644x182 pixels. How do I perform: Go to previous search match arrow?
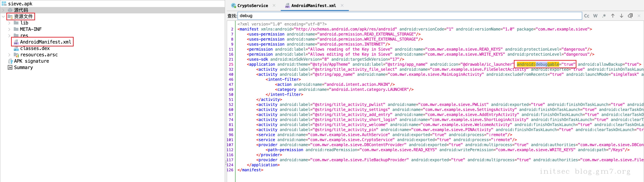point(613,16)
